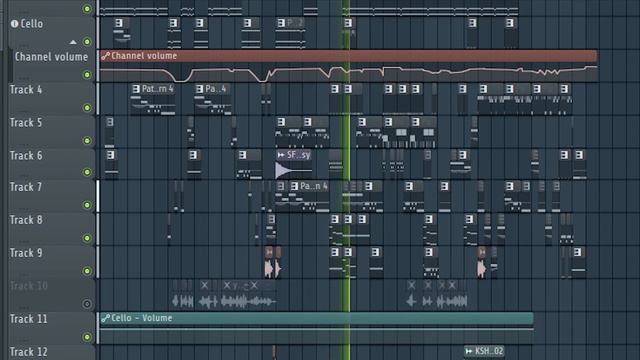The width and height of the screenshot is (640, 360).
Task: Mute Track 5 using its green switch
Action: (87, 141)
